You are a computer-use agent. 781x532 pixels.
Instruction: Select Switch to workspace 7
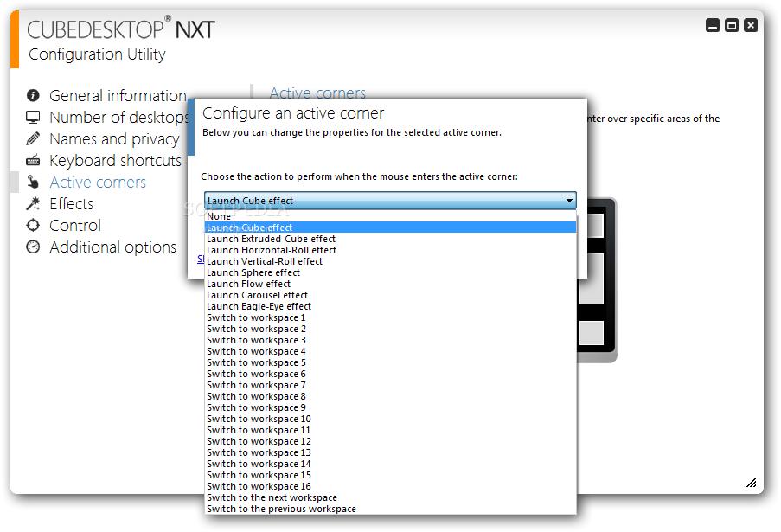(391, 385)
